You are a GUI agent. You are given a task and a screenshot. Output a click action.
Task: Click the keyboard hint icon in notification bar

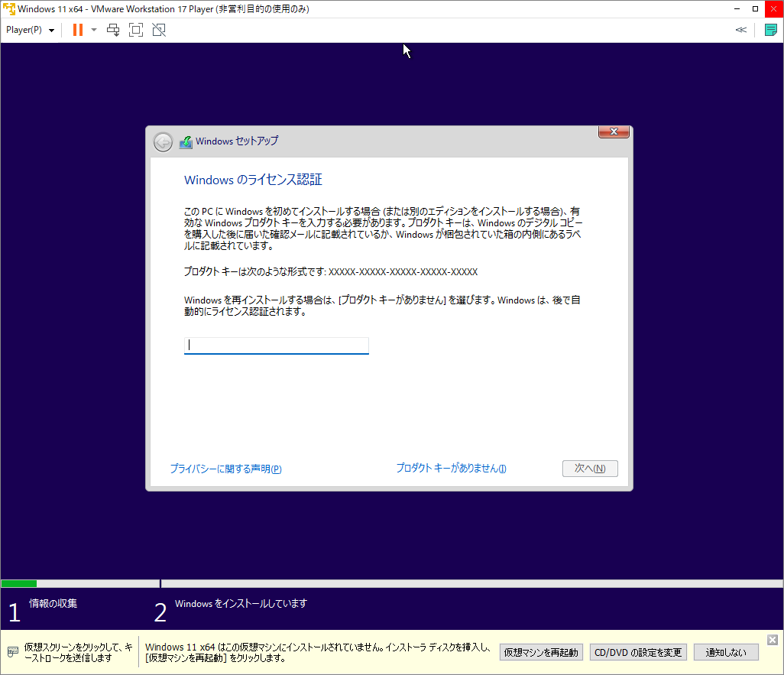[13, 652]
